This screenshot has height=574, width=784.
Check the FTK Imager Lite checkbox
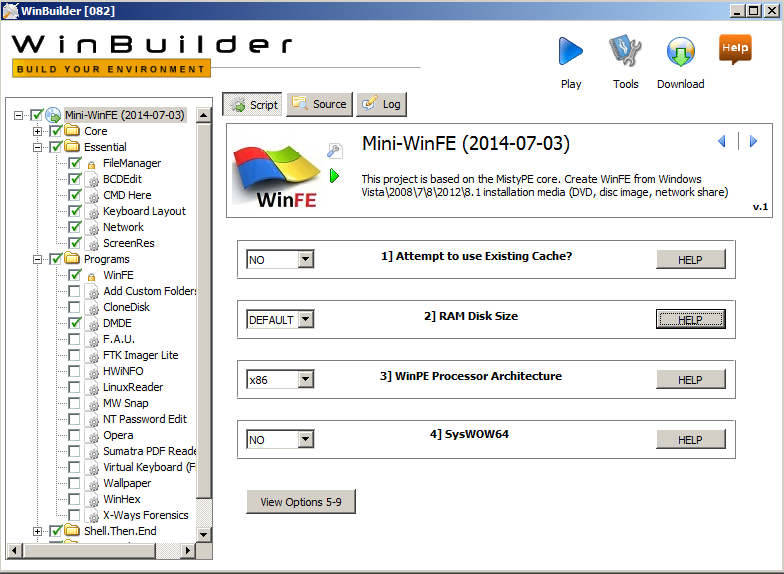[x=74, y=355]
